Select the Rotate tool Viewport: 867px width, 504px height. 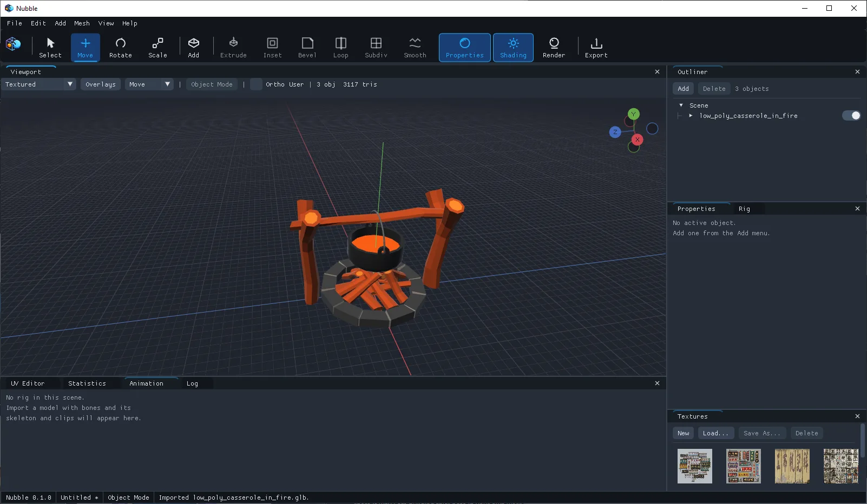point(120,48)
